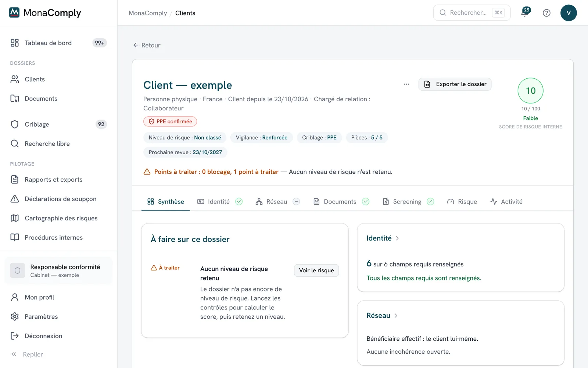588x368 pixels.
Task: Open the three-dots more actions menu
Action: (x=406, y=84)
